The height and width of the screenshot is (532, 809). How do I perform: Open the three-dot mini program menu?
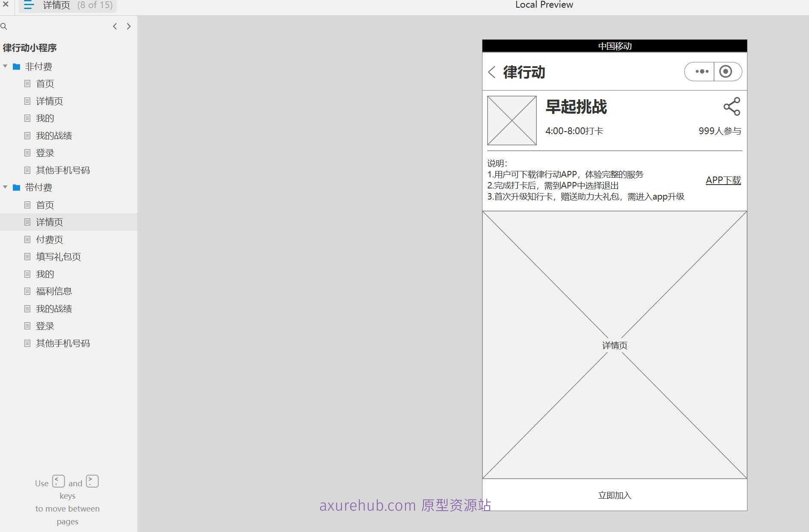point(702,71)
